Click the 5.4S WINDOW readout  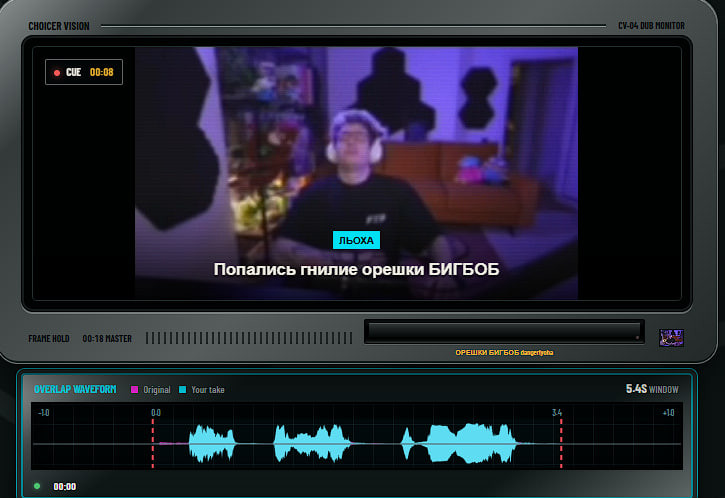(652, 389)
